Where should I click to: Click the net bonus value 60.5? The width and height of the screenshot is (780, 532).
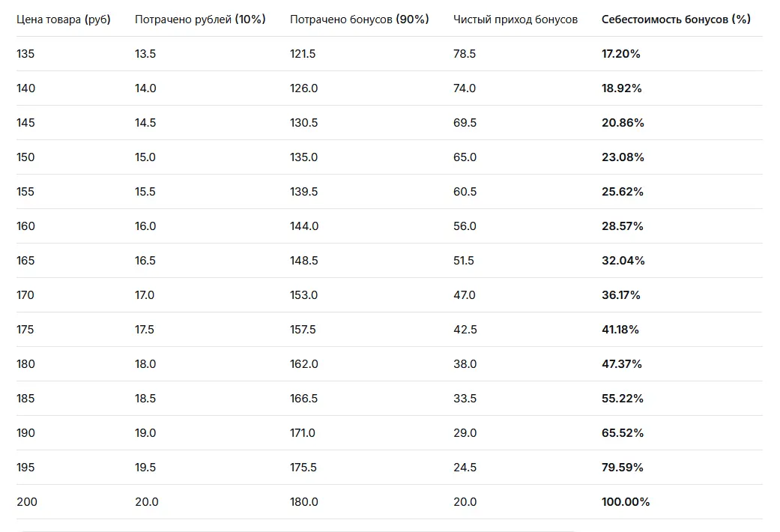[x=465, y=192]
